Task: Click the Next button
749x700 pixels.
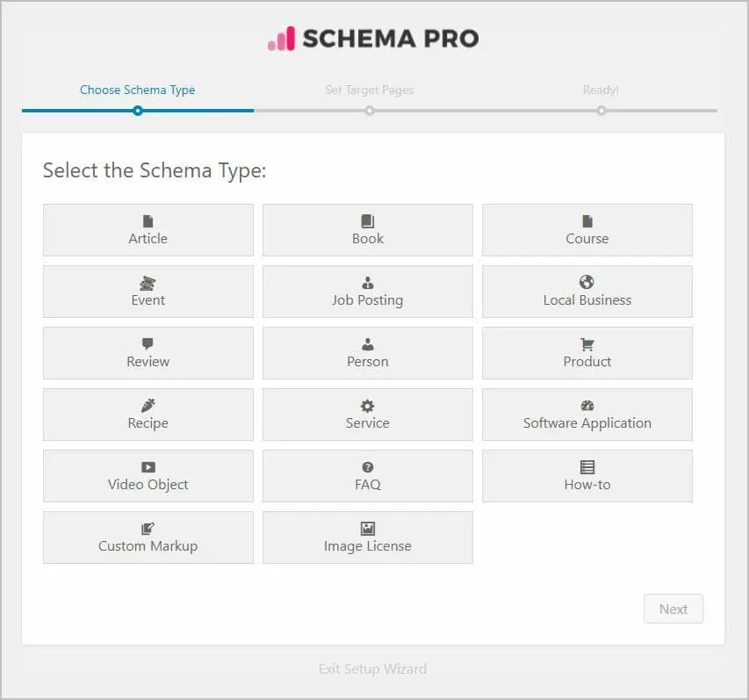Action: tap(673, 609)
